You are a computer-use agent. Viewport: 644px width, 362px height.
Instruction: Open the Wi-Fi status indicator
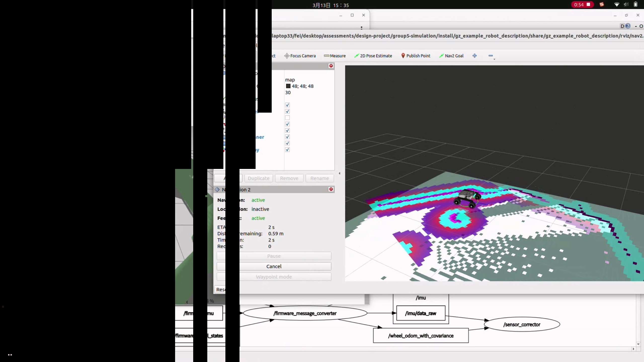[617, 5]
